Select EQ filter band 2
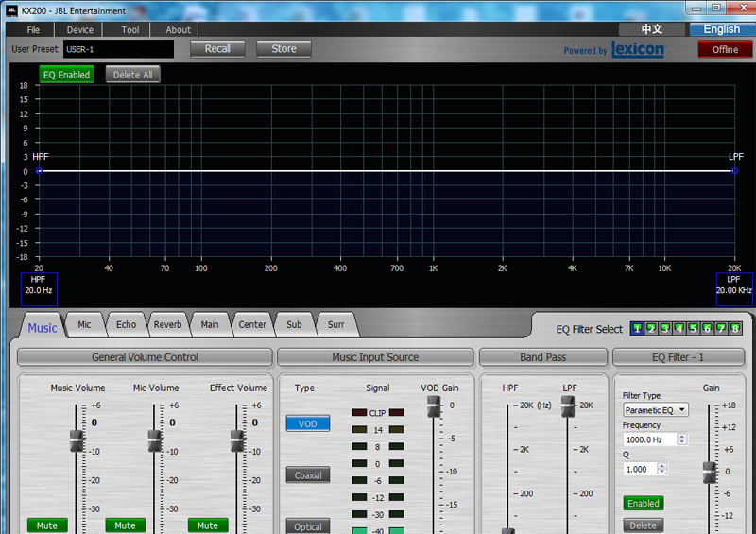The image size is (756, 534). tap(651, 328)
